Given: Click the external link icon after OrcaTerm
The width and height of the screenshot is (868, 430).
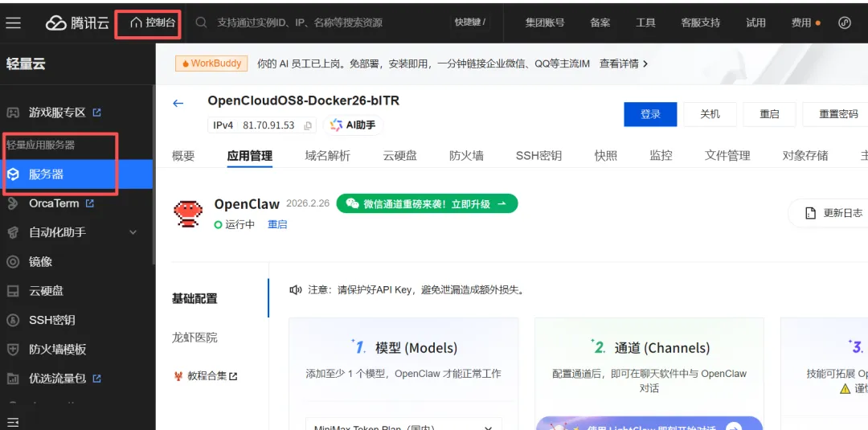Looking at the screenshot, I should [90, 203].
